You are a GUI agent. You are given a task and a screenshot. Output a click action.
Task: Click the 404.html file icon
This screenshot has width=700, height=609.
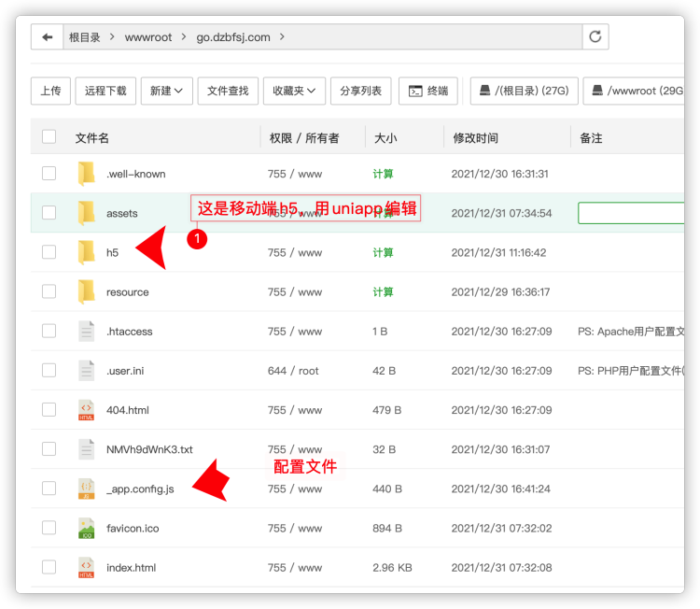(x=86, y=410)
